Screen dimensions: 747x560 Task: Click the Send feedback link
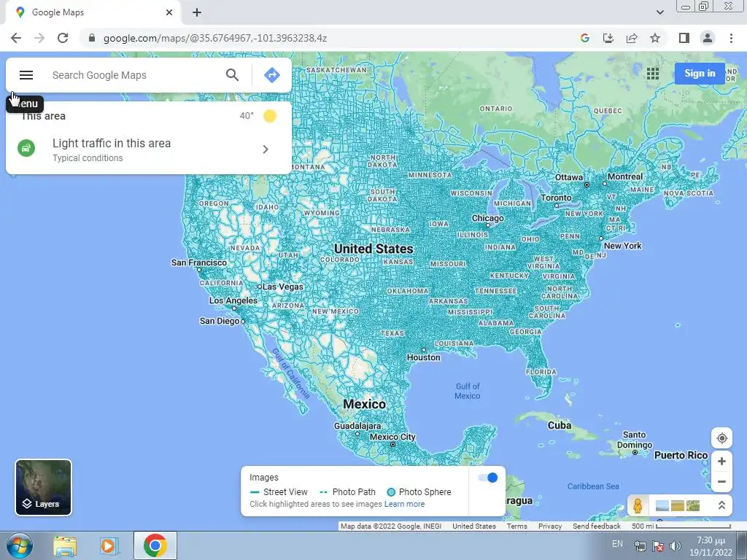pyautogui.click(x=597, y=526)
